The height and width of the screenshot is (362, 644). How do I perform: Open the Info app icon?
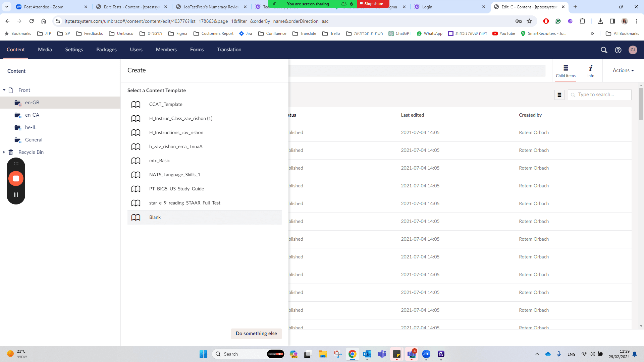tap(591, 71)
